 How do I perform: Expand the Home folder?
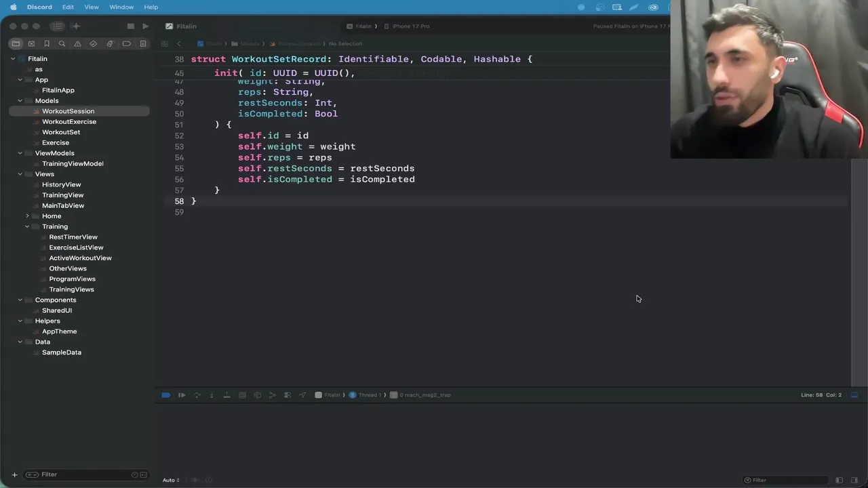tap(27, 216)
